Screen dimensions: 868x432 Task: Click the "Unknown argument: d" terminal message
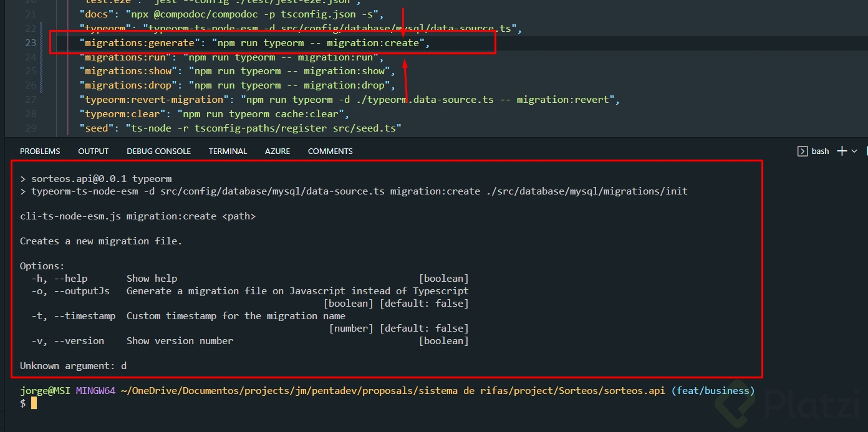pos(73,365)
